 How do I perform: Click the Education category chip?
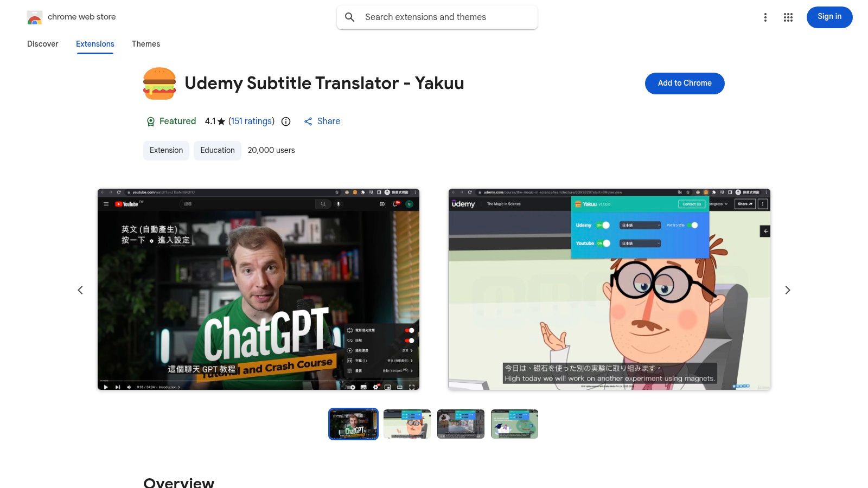217,150
